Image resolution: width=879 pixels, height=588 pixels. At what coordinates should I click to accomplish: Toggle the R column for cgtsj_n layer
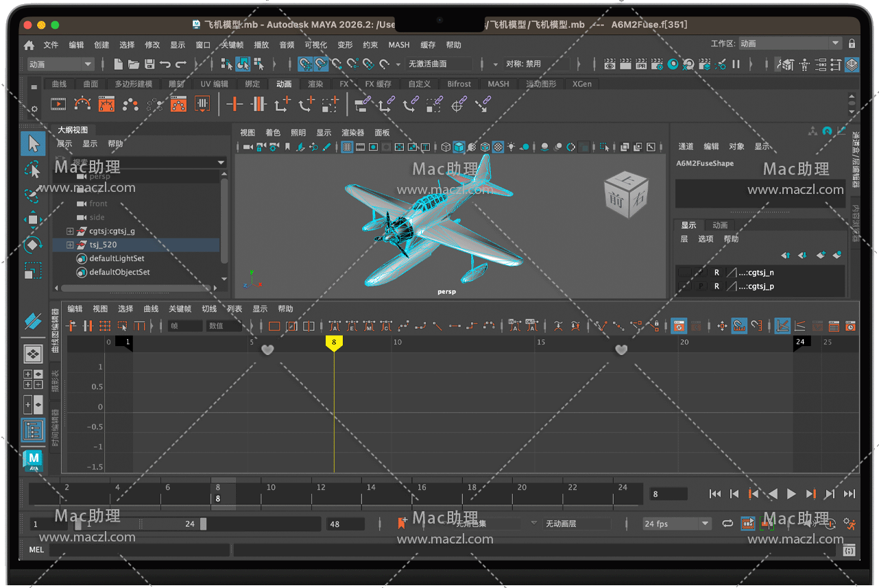click(x=717, y=272)
